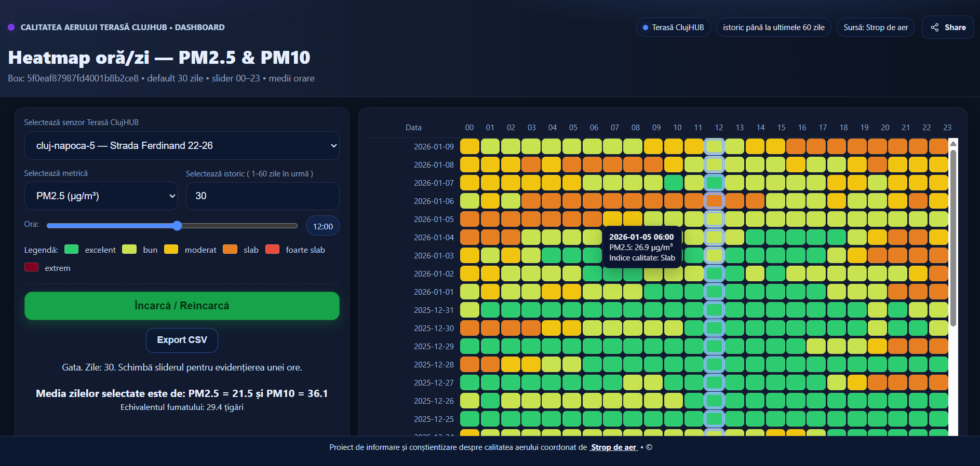This screenshot has width=980, height=466.
Task: Click heatmap cell for 2025-12-29 hour 23
Action: 938,346
